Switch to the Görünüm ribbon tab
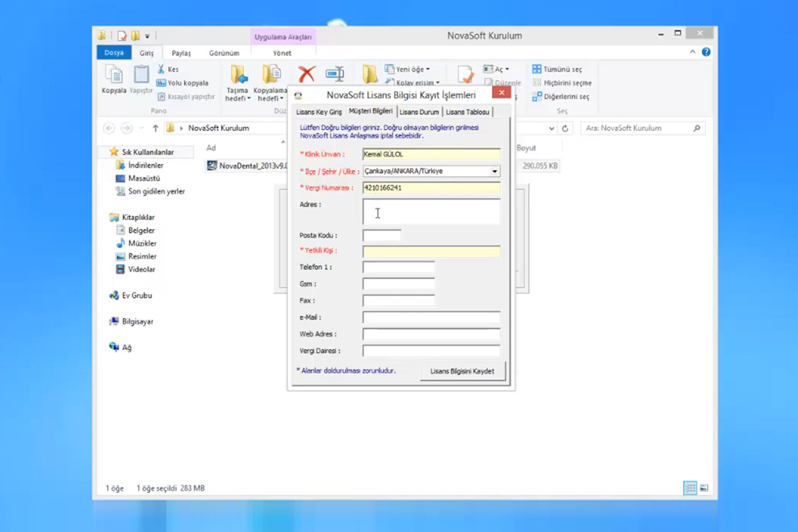Screen dimensions: 798x532 pyautogui.click(x=224, y=53)
